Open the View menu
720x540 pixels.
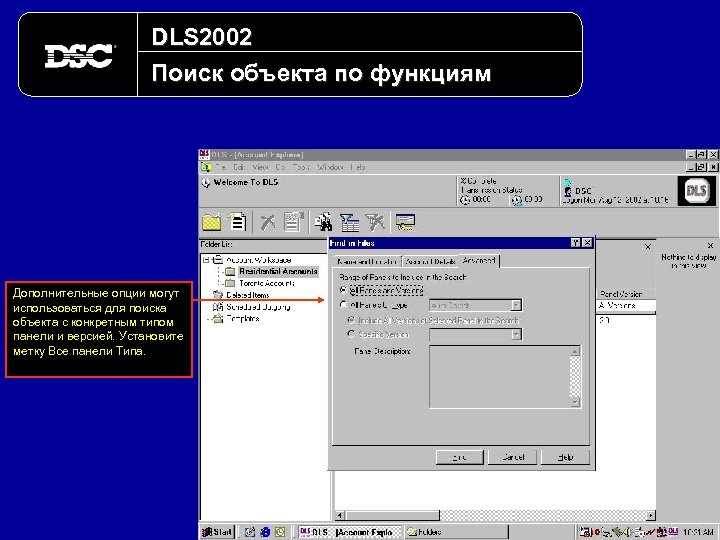coord(260,167)
